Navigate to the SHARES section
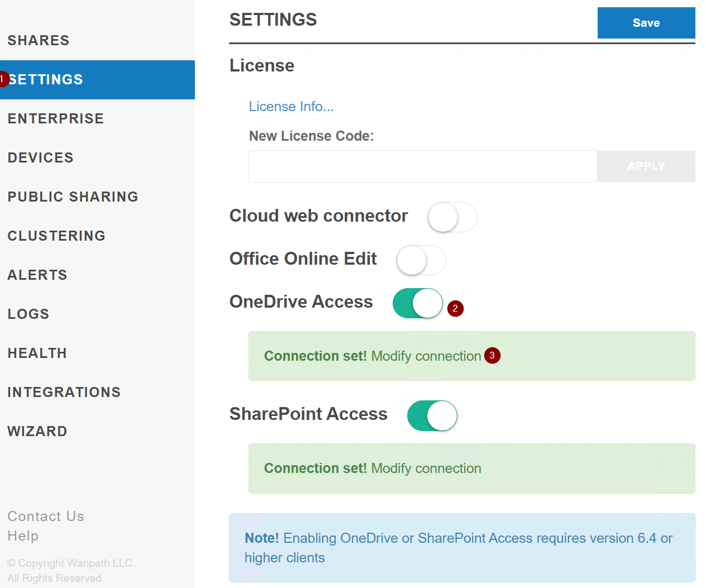The height and width of the screenshot is (588, 706). 39,40
